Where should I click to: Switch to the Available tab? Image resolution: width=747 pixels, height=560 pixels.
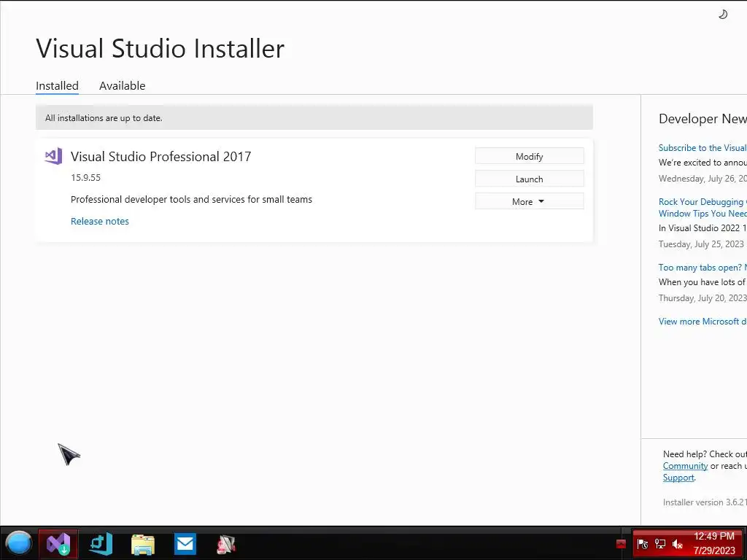123,86
